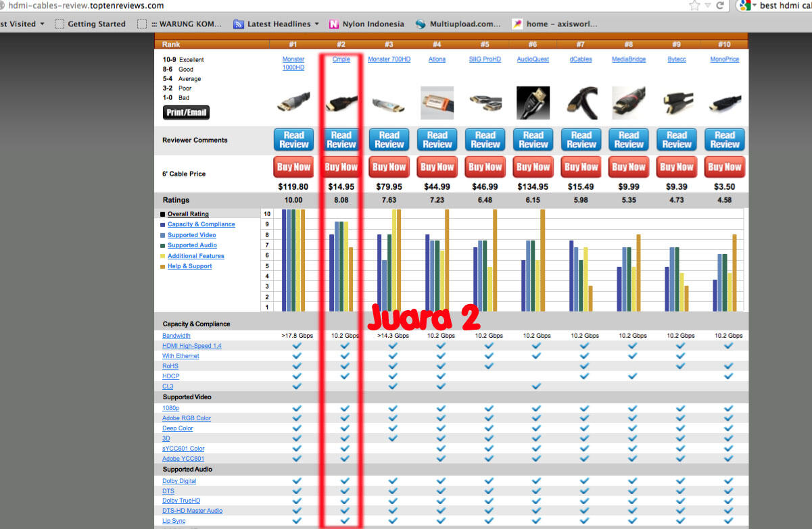The height and width of the screenshot is (529, 812).
Task: Click the Google search field
Action: [x=785, y=5]
